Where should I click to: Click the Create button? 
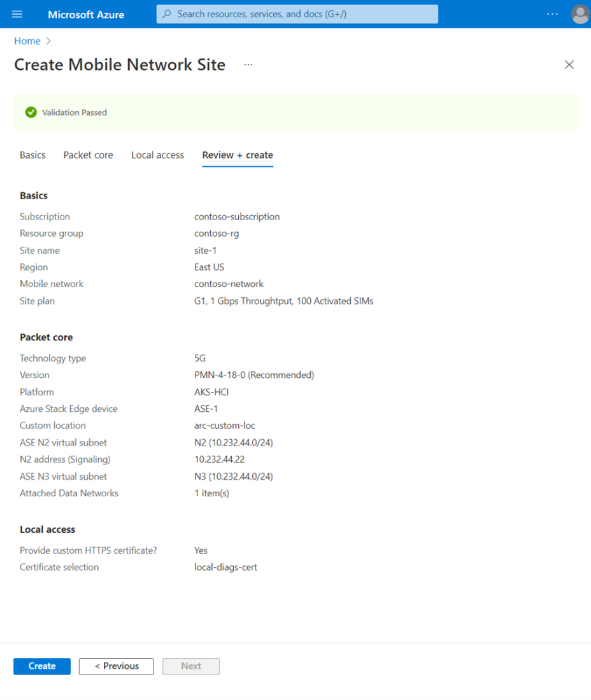click(42, 666)
